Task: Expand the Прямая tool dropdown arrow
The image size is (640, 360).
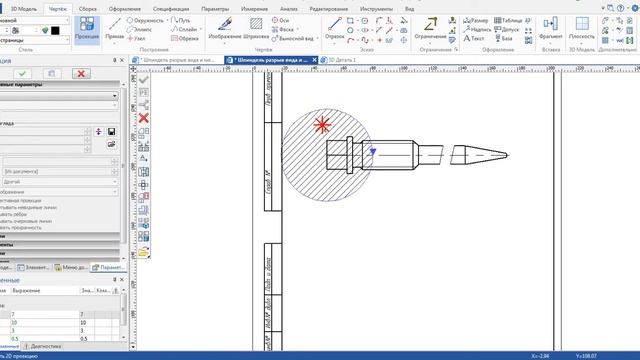Action: click(x=115, y=42)
